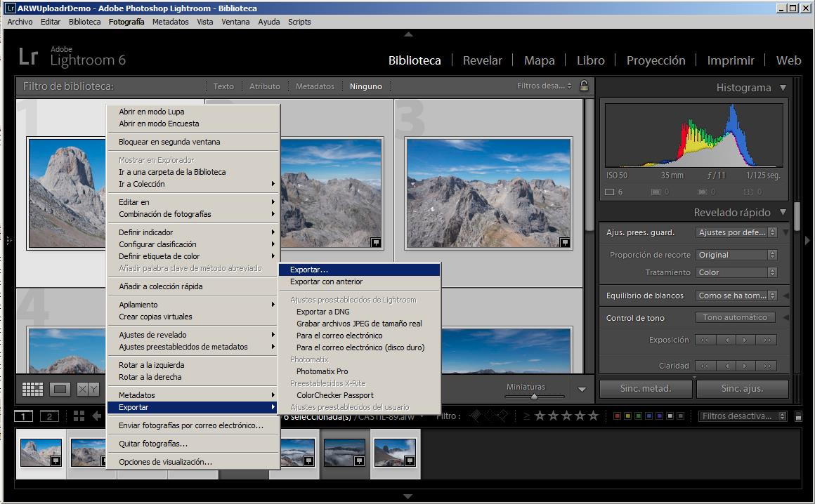Click Sinc. metad. button

pyautogui.click(x=646, y=389)
